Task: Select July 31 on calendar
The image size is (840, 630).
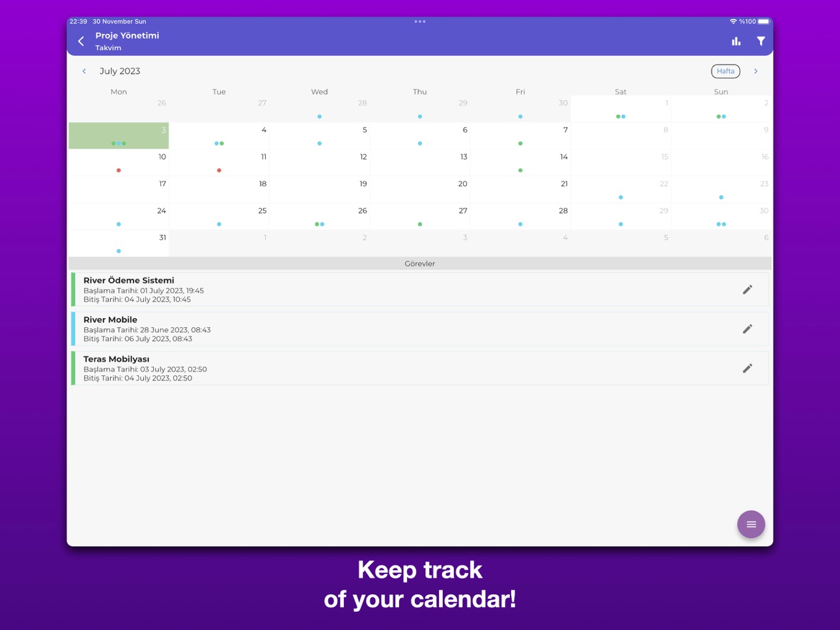Action: coord(119,243)
